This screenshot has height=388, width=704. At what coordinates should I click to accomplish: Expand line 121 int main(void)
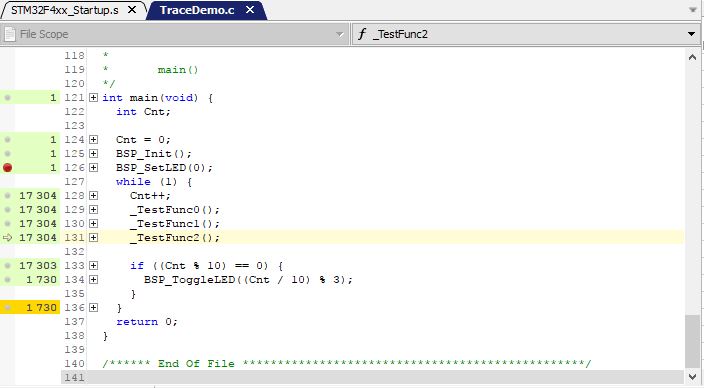tap(93, 97)
